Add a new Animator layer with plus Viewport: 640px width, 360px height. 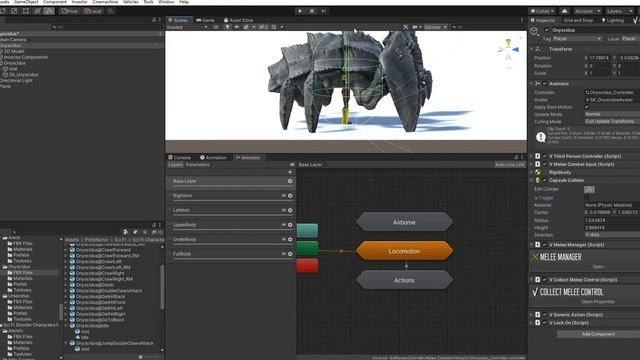[x=290, y=172]
